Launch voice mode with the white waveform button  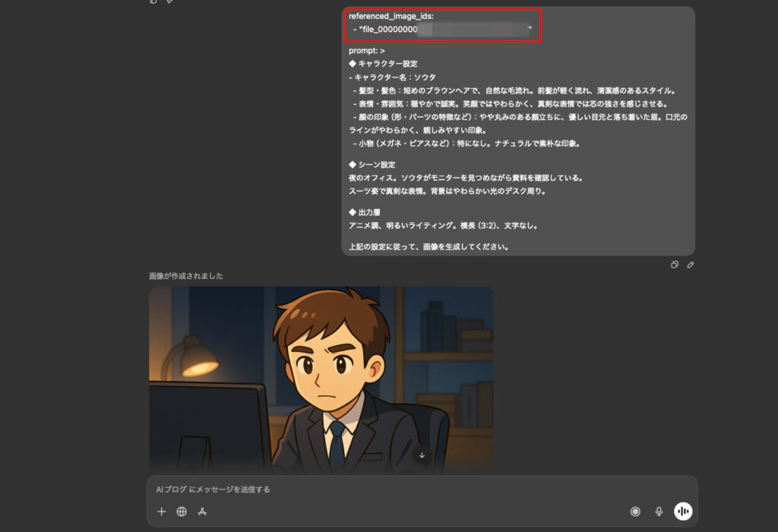(683, 511)
